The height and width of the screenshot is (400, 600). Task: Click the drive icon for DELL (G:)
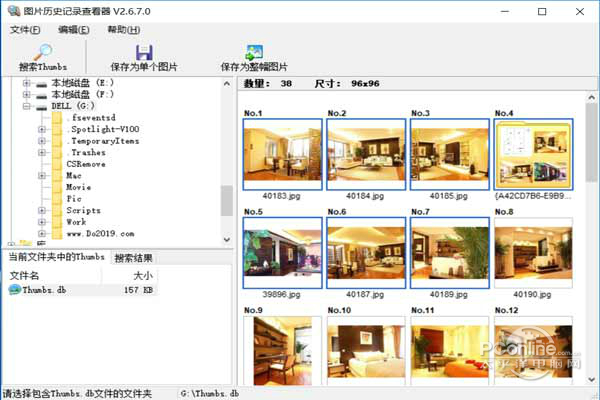41,106
